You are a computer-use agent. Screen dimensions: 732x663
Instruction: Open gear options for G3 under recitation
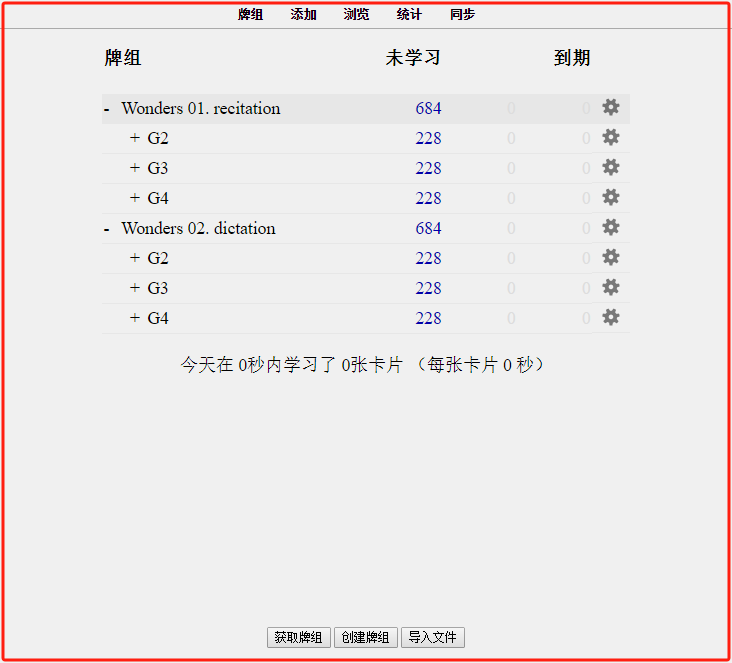click(611, 167)
